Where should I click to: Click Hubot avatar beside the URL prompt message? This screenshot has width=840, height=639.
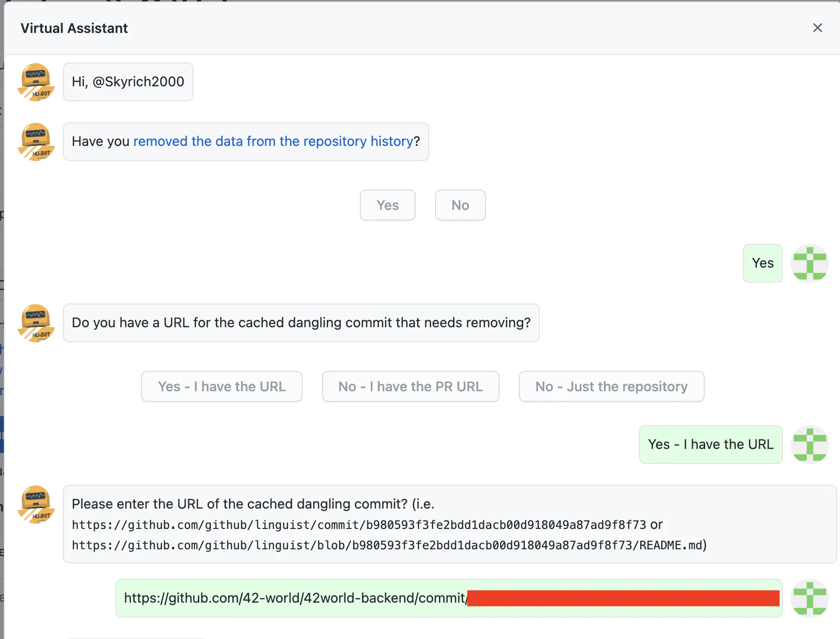[36, 504]
